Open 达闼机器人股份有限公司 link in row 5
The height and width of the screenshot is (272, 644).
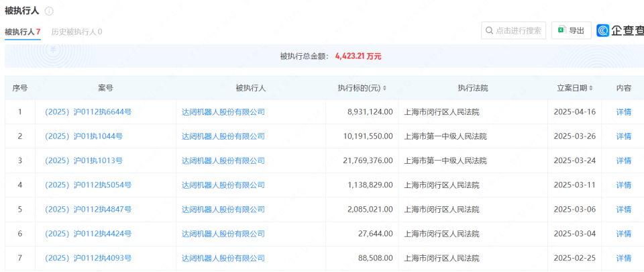pos(223,210)
